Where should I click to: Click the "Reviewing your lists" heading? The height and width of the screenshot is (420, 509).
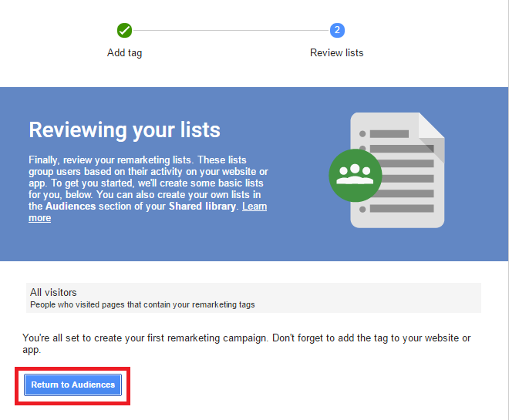click(124, 129)
